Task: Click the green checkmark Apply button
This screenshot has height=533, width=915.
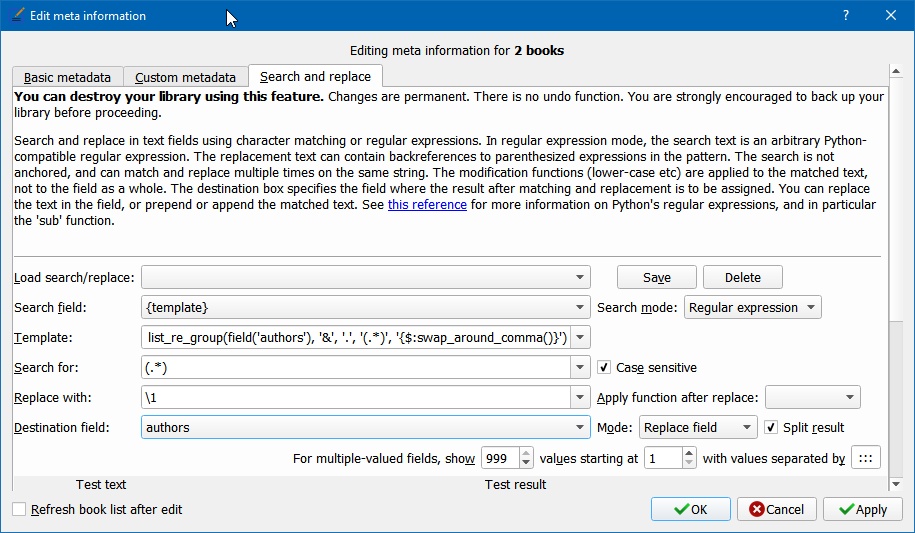Action: (862, 509)
